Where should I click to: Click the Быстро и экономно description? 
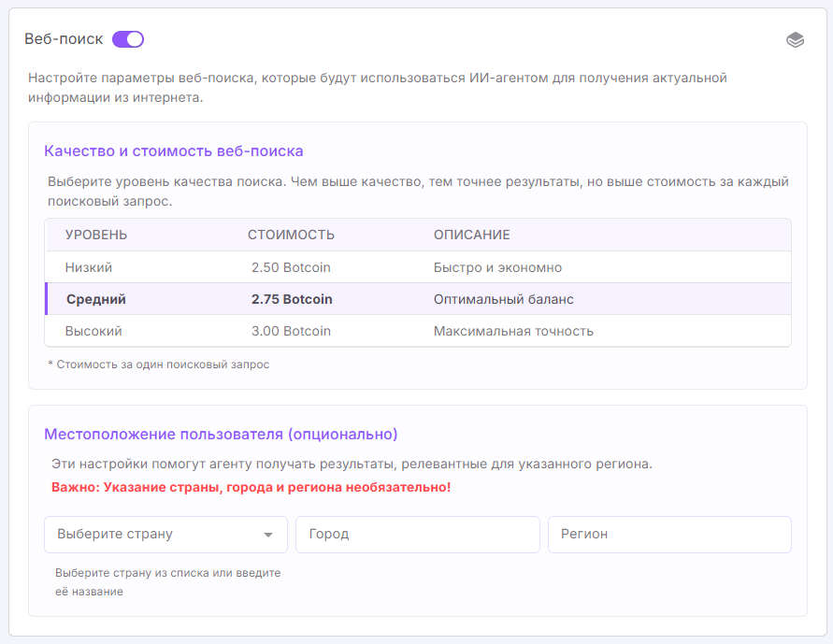click(x=497, y=267)
